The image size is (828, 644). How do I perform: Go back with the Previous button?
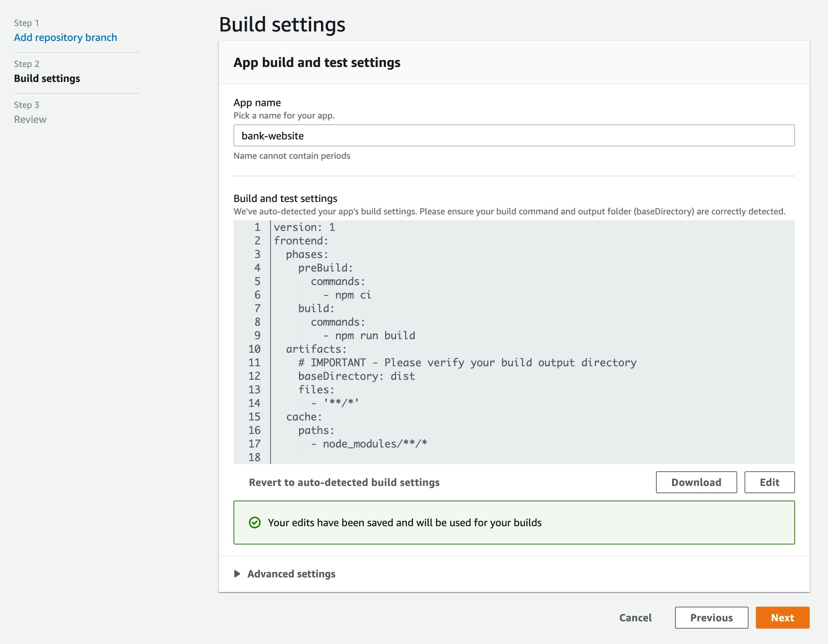point(711,617)
